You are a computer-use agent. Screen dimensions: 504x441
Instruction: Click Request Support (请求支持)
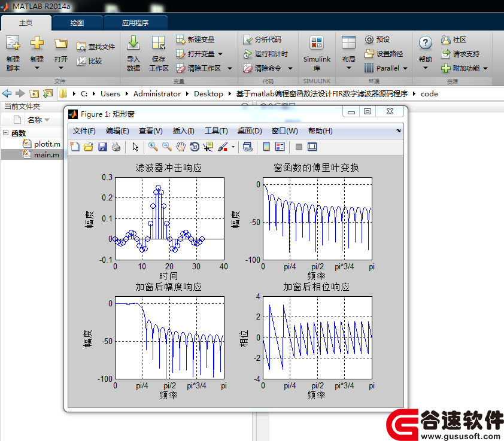tap(460, 54)
